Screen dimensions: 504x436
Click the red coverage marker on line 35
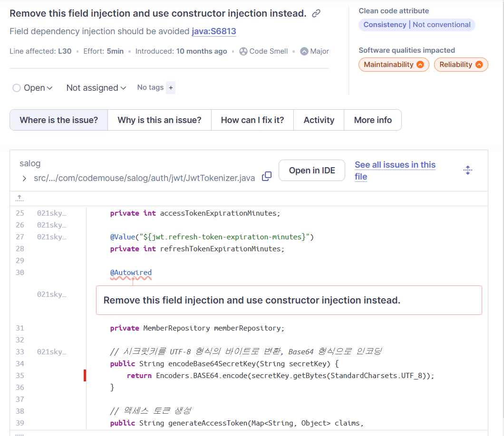click(x=85, y=375)
